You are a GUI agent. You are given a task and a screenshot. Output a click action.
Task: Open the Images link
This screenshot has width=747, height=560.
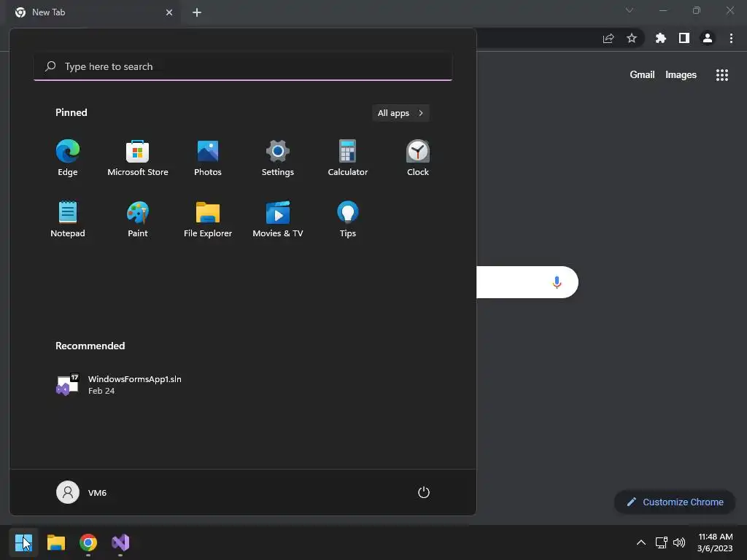(681, 75)
